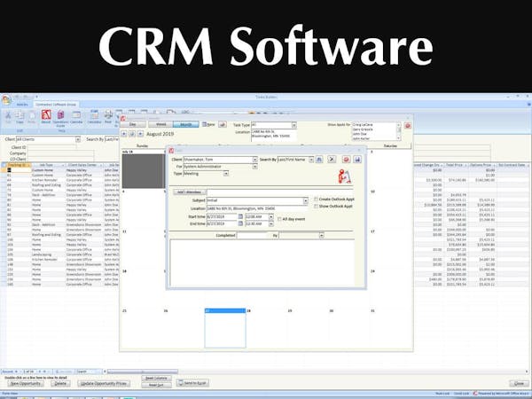Open the Task Type dropdown in calendar
This screenshot has width=532, height=399.
pyautogui.click(x=293, y=125)
